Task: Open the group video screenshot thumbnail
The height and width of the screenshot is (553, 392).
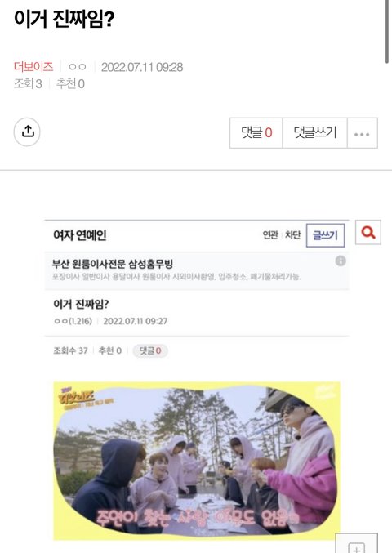Action: coord(197,461)
